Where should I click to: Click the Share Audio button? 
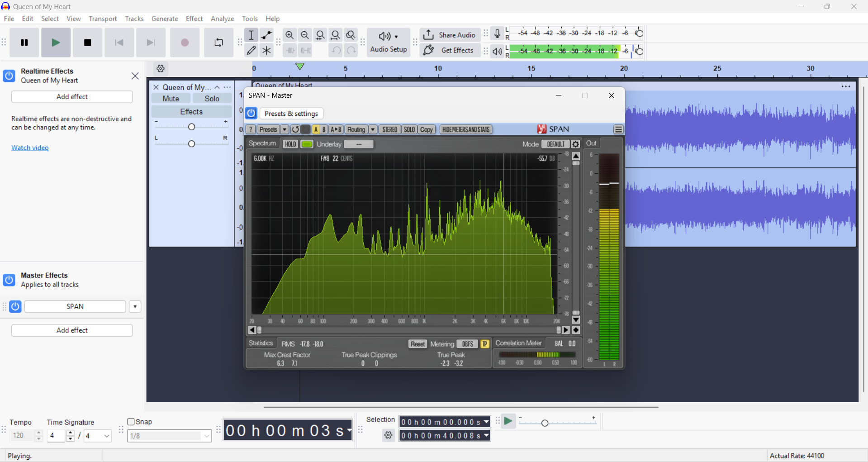[449, 35]
